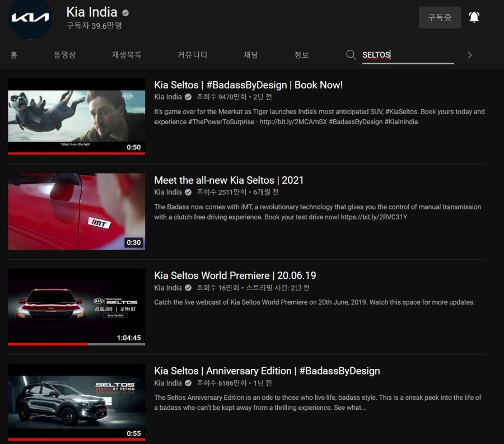Click Kia India channel name under World Premiere video

(x=168, y=288)
